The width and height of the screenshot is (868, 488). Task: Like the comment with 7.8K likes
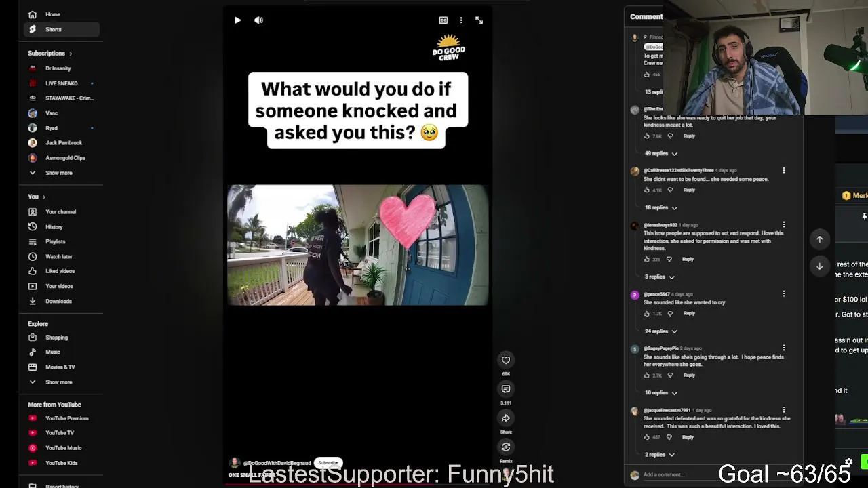pos(647,136)
